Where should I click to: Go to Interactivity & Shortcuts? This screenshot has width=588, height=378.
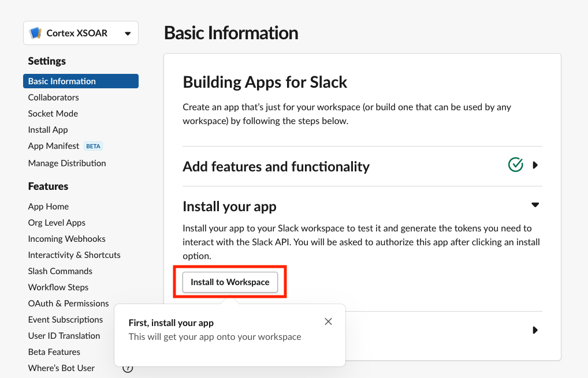(74, 255)
